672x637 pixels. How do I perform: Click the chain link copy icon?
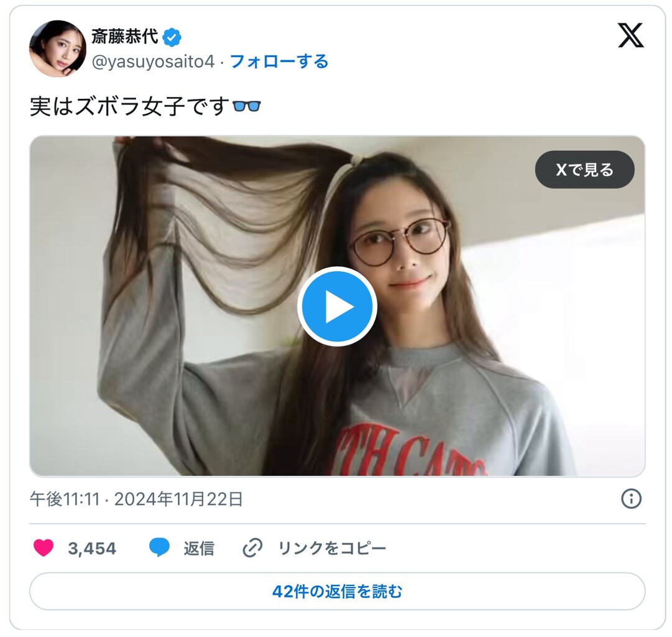click(252, 548)
